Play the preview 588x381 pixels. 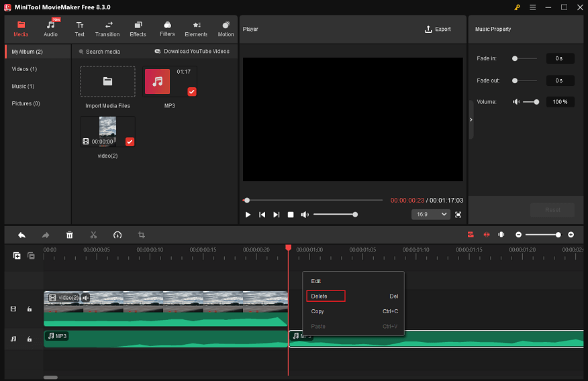pos(248,215)
